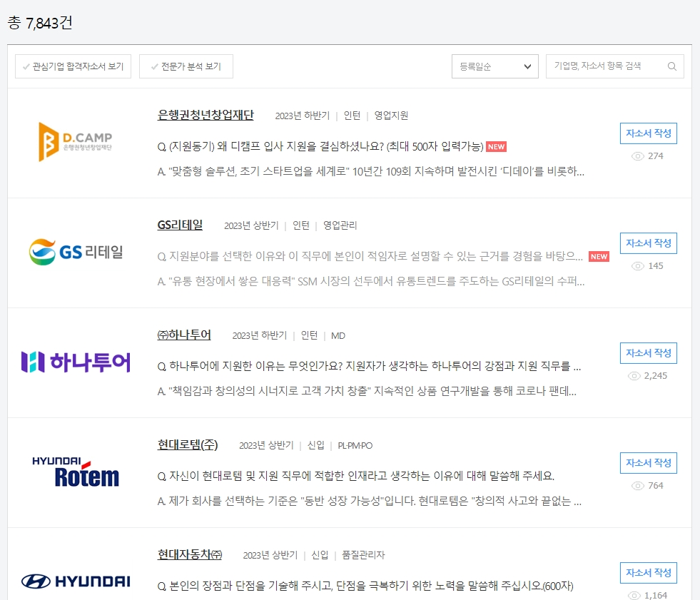
Task: Open answer about "동반 성장 가능성"
Action: [x=369, y=501]
